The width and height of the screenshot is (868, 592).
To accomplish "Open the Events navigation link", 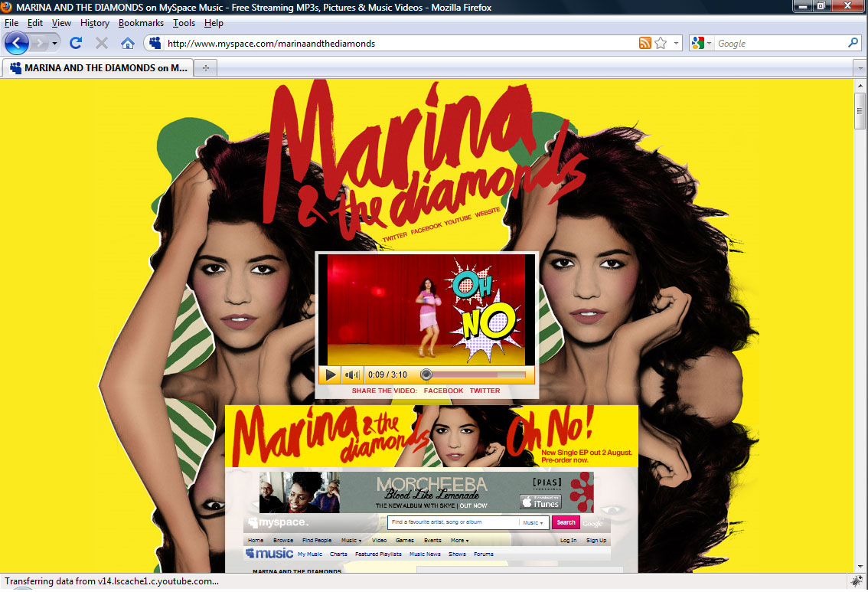I will click(x=433, y=541).
